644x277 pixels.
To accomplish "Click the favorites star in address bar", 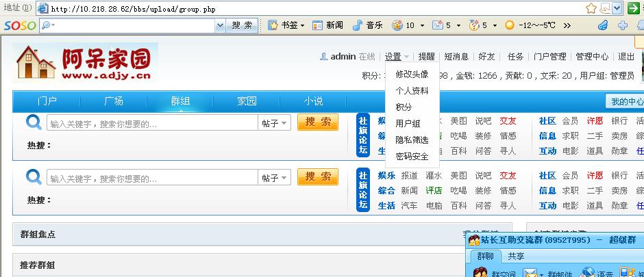I will coord(591,8).
